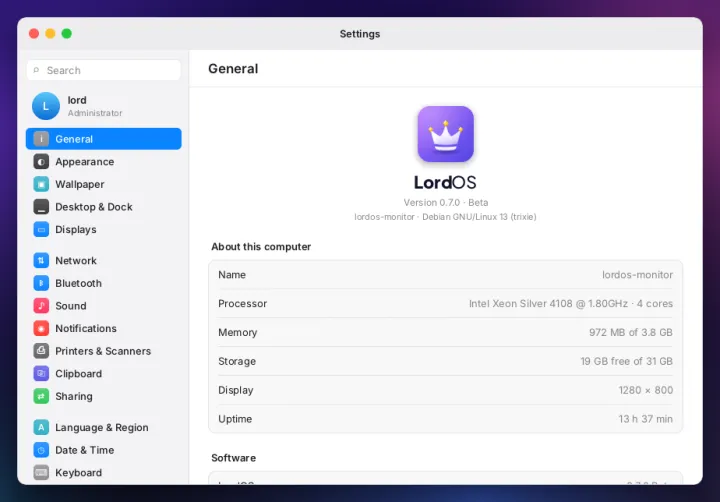720x502 pixels.
Task: Select Sharing settings label
Action: click(x=74, y=396)
